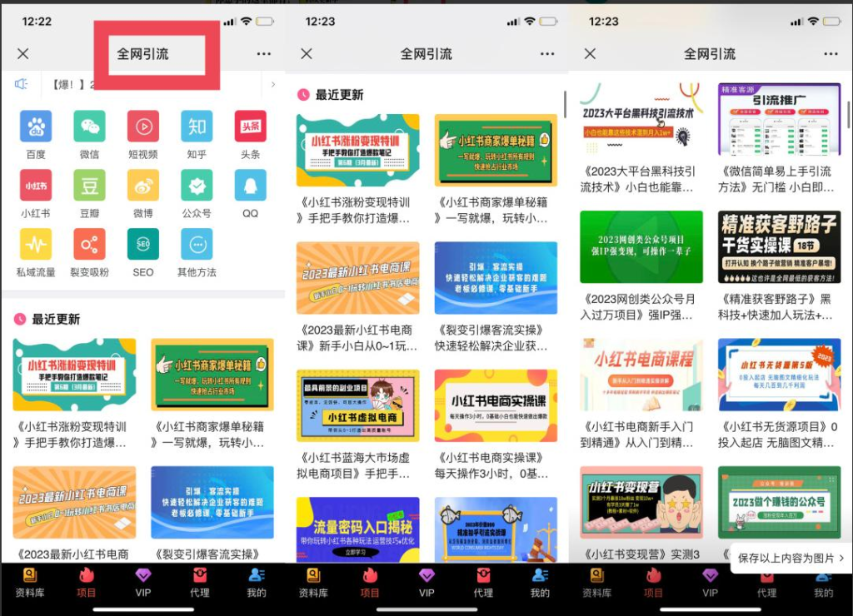The height and width of the screenshot is (616, 853).
Task: Switch to 资料库 tab in right screen
Action: [x=596, y=583]
